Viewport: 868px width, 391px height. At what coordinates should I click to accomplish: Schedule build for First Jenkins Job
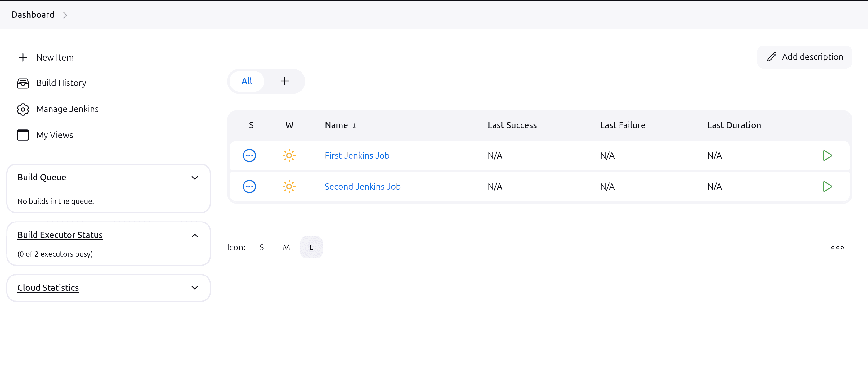[827, 156]
